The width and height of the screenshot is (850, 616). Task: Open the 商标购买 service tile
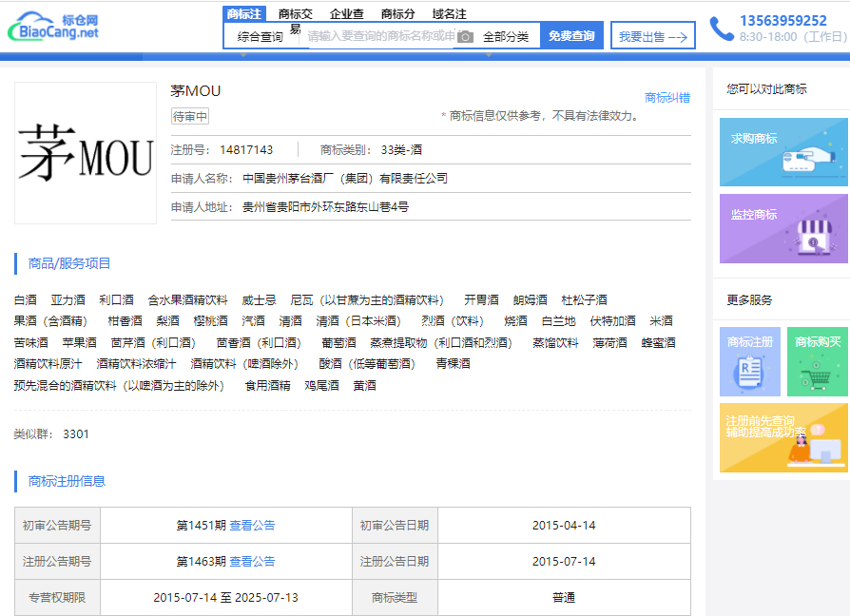coord(817,361)
